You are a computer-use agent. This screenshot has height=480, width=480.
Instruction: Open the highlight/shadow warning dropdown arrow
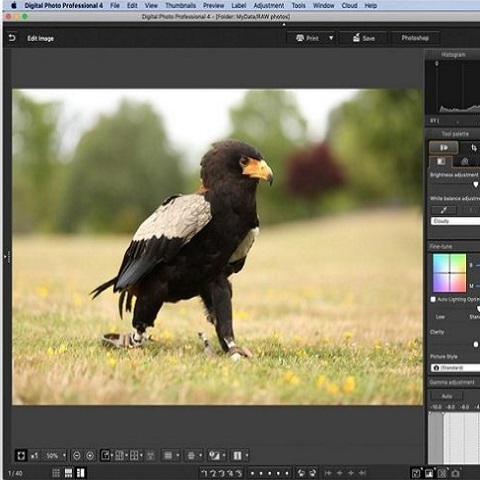coord(224,455)
